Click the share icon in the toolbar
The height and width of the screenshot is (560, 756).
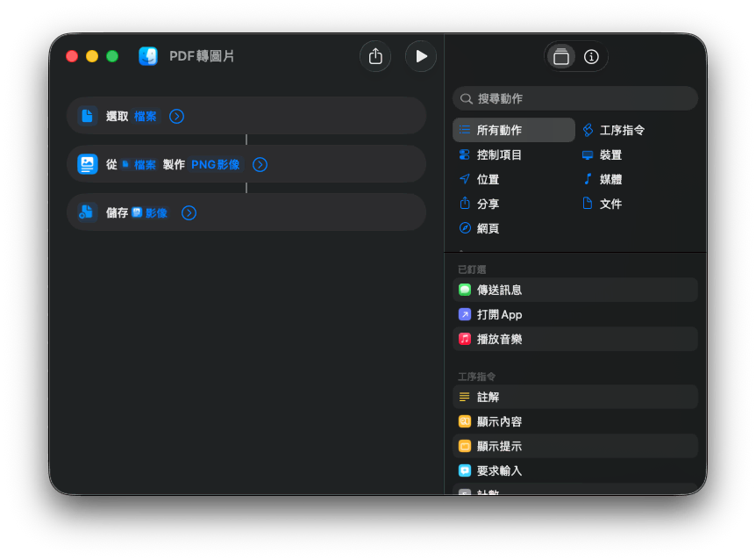(x=375, y=56)
